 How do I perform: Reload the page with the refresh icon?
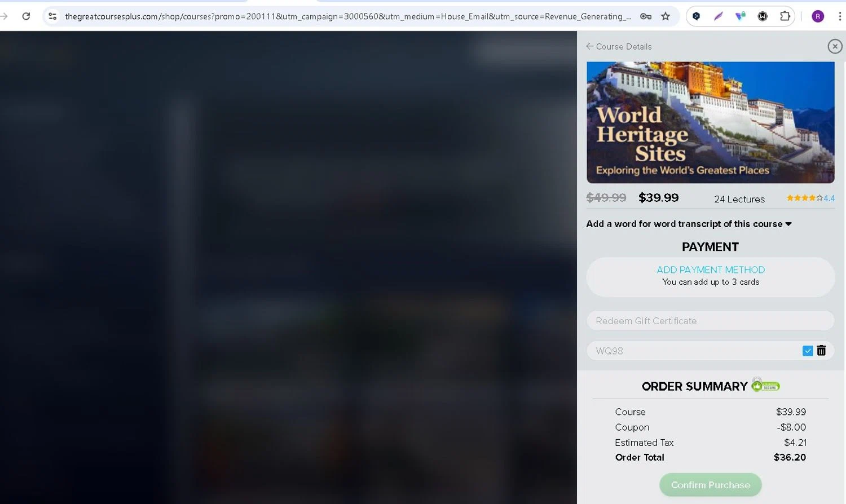pyautogui.click(x=26, y=16)
